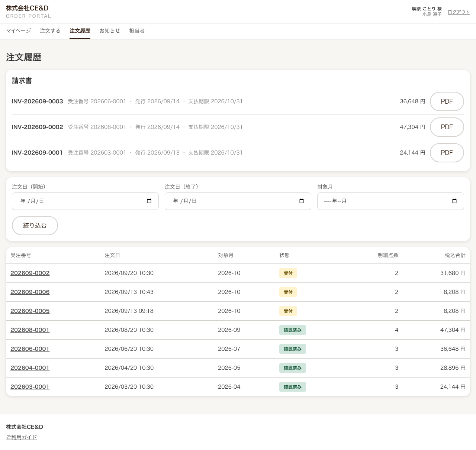Select the 28,896 円 total cell

[453, 368]
